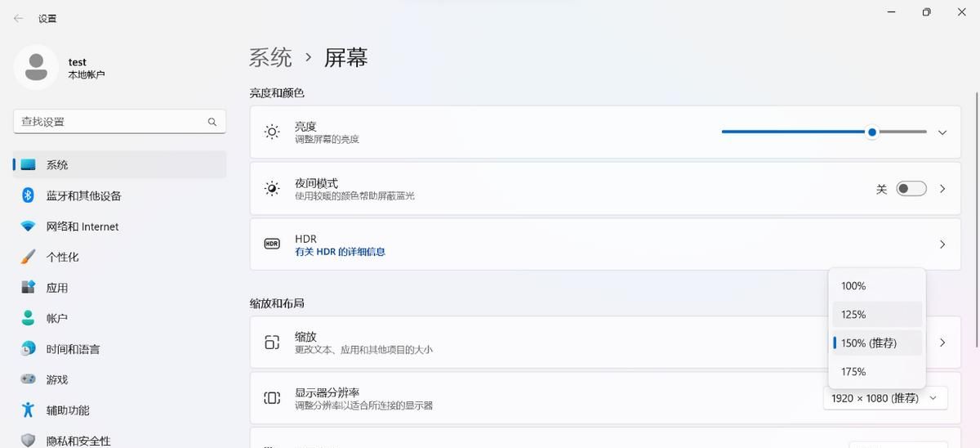Viewport: 980px width, 448px height.
Task: Click the 帐户 person icon
Action: pyautogui.click(x=29, y=318)
